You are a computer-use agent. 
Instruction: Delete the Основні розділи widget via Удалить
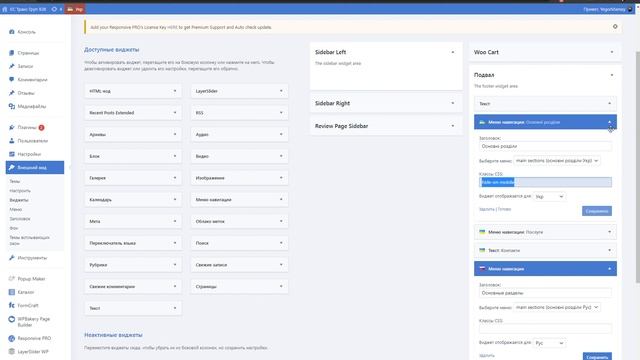pyautogui.click(x=487, y=209)
